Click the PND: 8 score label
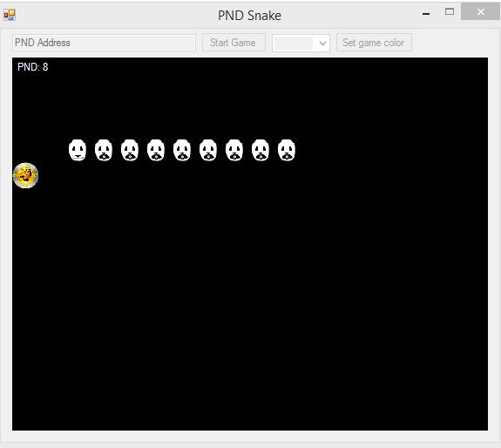This screenshot has width=501, height=448. (x=33, y=67)
